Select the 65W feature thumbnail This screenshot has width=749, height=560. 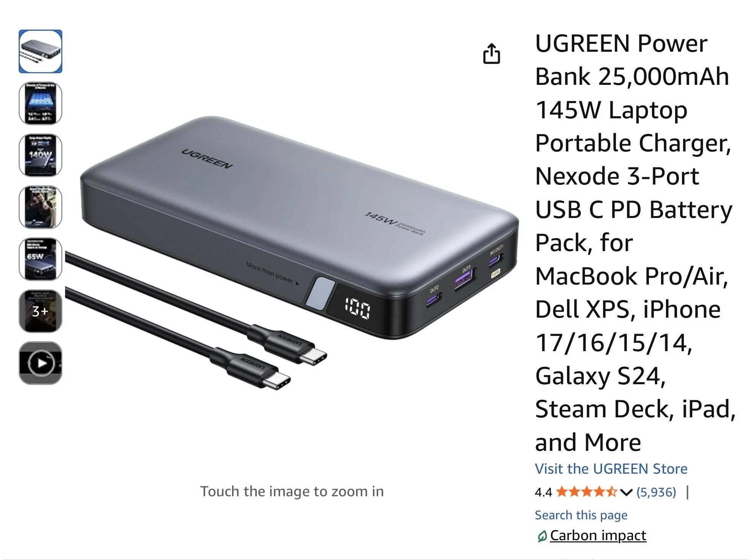(x=40, y=259)
